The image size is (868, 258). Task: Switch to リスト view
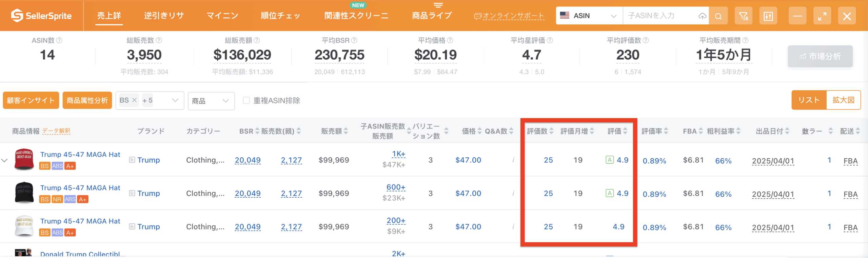[809, 100]
